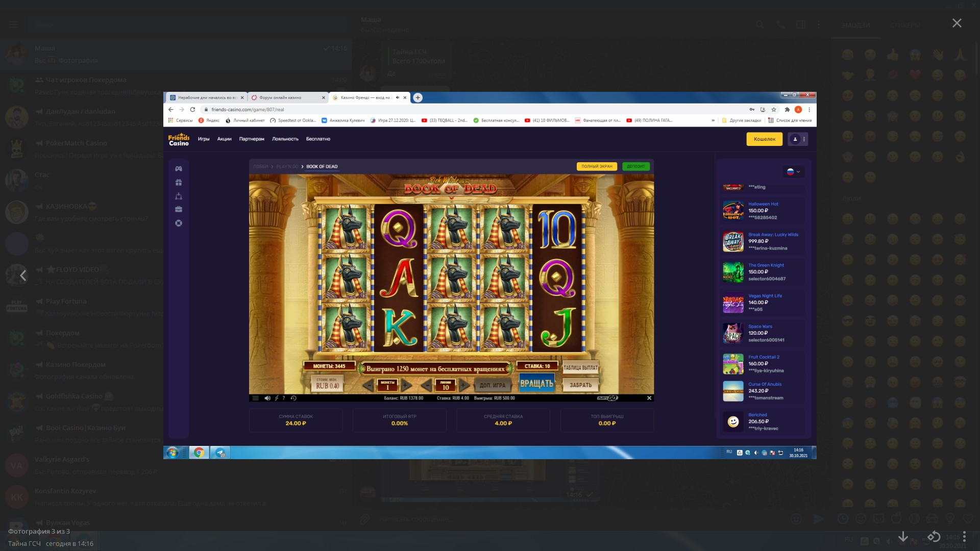The height and width of the screenshot is (551, 980).
Task: Open Halloween Hot game thumbnail
Action: point(733,211)
